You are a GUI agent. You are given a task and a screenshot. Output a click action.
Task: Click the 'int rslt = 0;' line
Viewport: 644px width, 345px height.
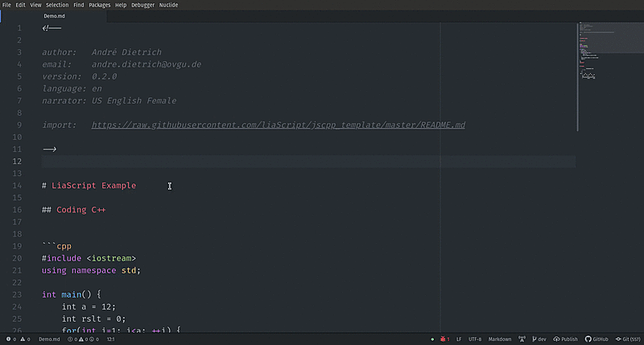click(x=93, y=318)
